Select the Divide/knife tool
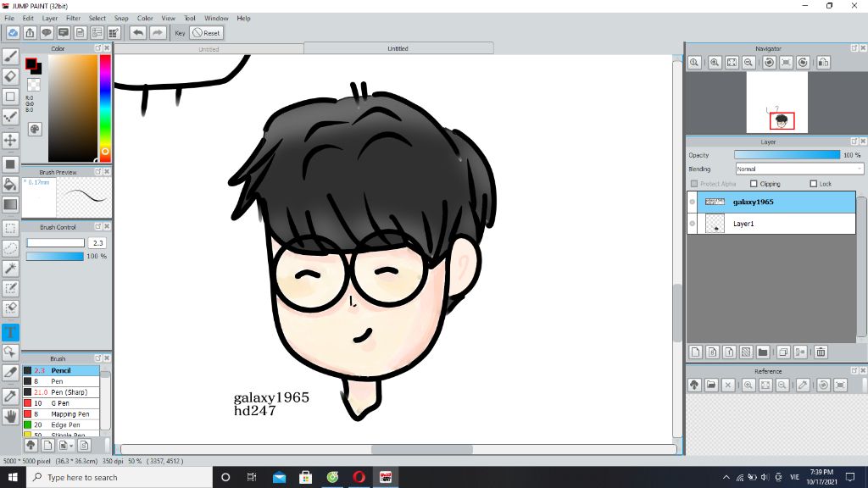Viewport: 868px width, 488px height. 10,373
